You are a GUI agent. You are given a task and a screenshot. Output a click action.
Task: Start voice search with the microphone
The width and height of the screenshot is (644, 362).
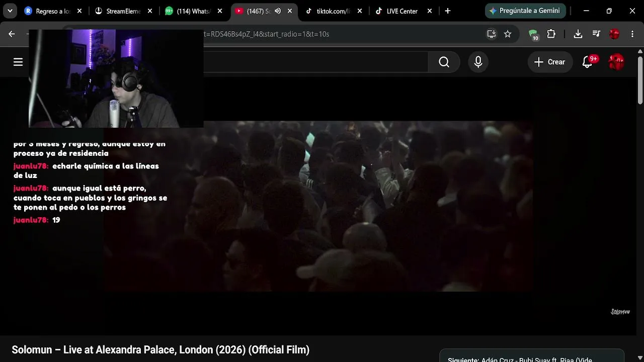pos(478,62)
